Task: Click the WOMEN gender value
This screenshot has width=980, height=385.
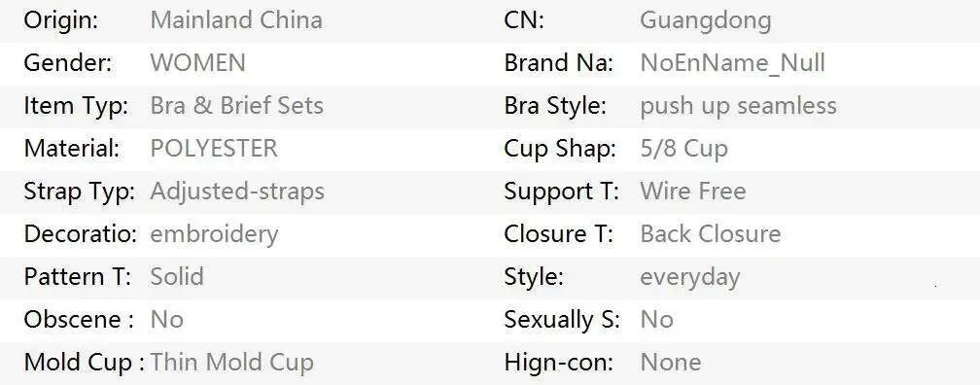Action: [x=198, y=63]
